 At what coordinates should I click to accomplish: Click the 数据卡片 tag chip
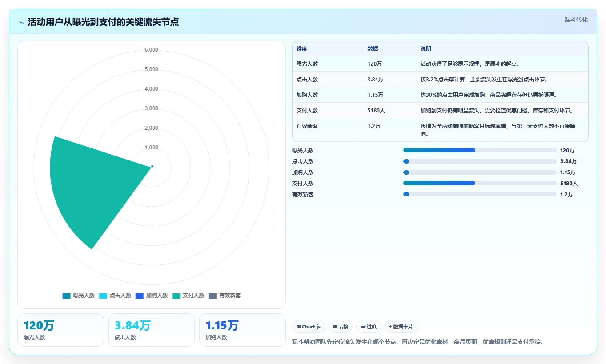click(x=401, y=327)
